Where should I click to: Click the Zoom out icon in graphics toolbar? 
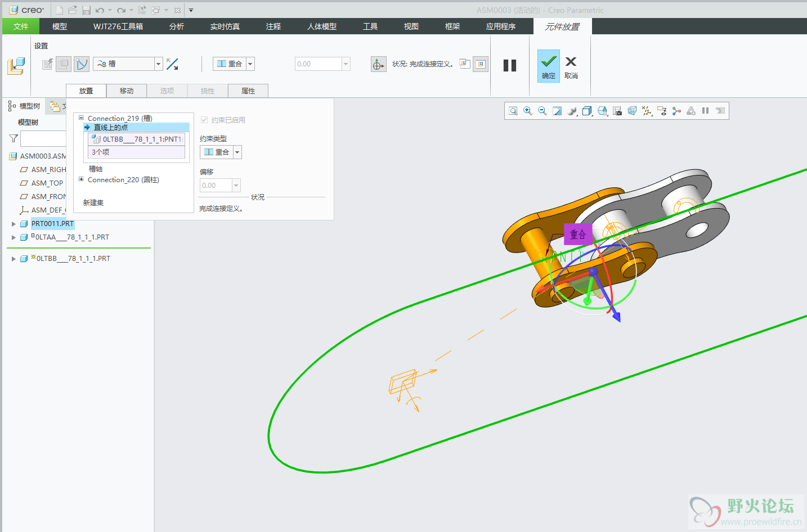(x=543, y=111)
